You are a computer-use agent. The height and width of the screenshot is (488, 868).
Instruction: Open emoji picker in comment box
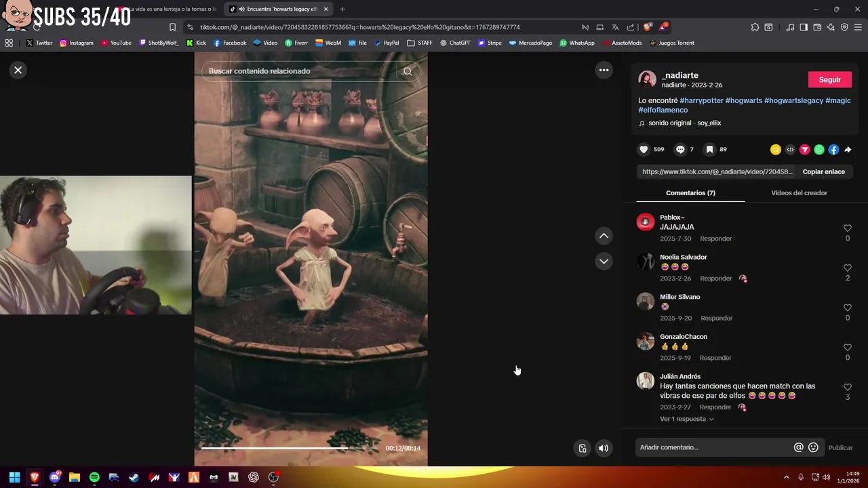813,447
